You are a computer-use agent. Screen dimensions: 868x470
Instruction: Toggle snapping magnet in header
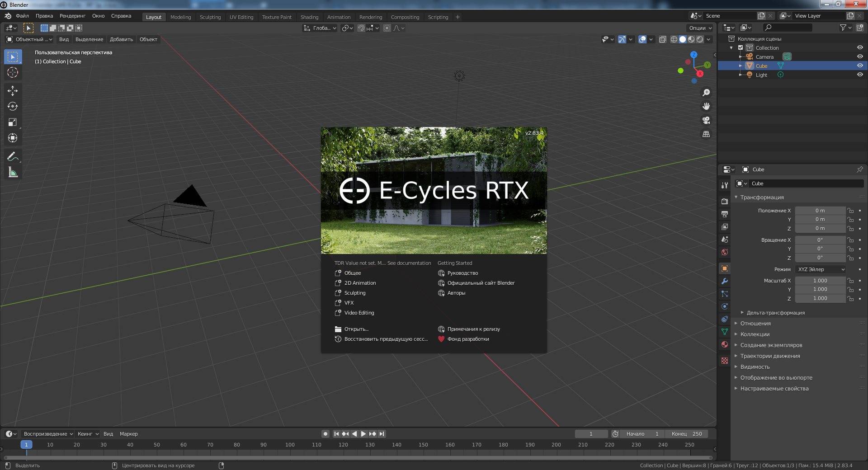click(361, 28)
